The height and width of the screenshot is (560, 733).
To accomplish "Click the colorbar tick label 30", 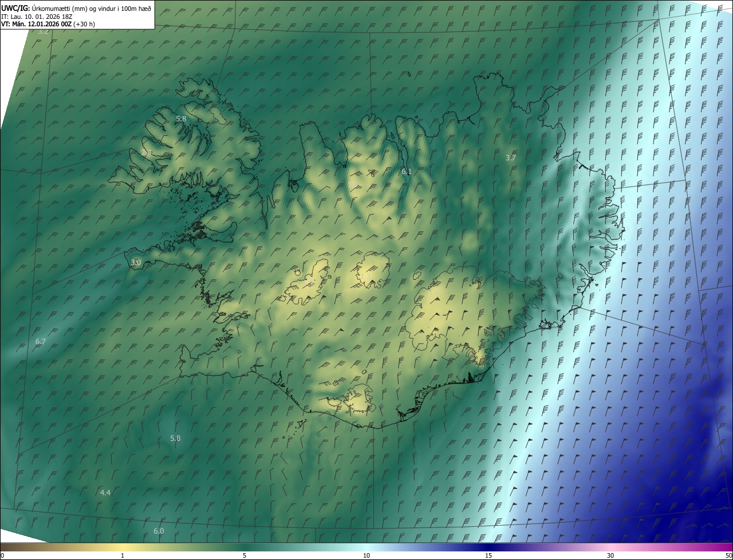I will [x=610, y=555].
